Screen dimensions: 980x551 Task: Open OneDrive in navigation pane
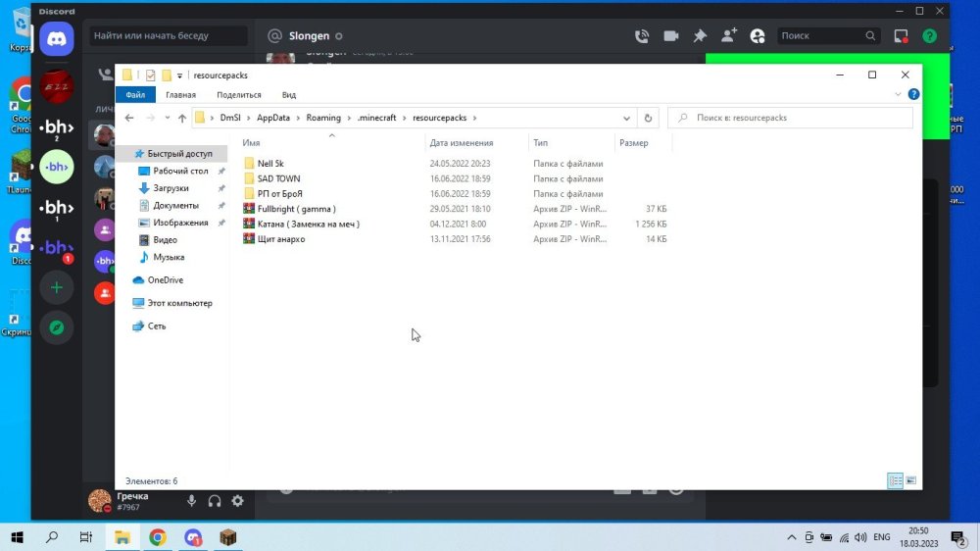coord(165,280)
